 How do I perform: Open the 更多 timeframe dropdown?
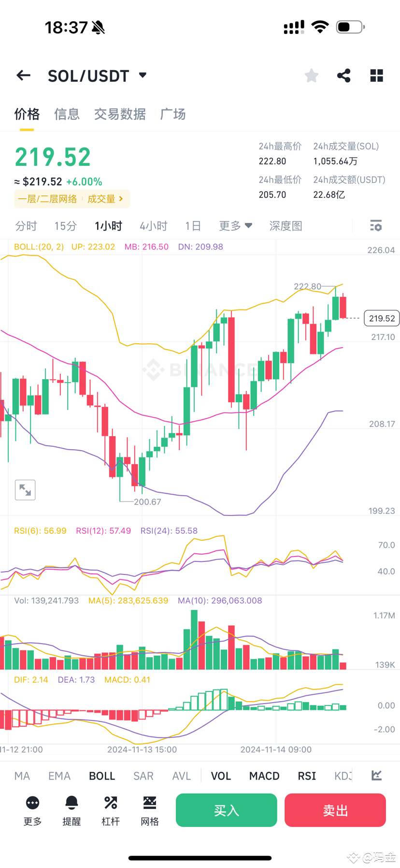pyautogui.click(x=235, y=226)
